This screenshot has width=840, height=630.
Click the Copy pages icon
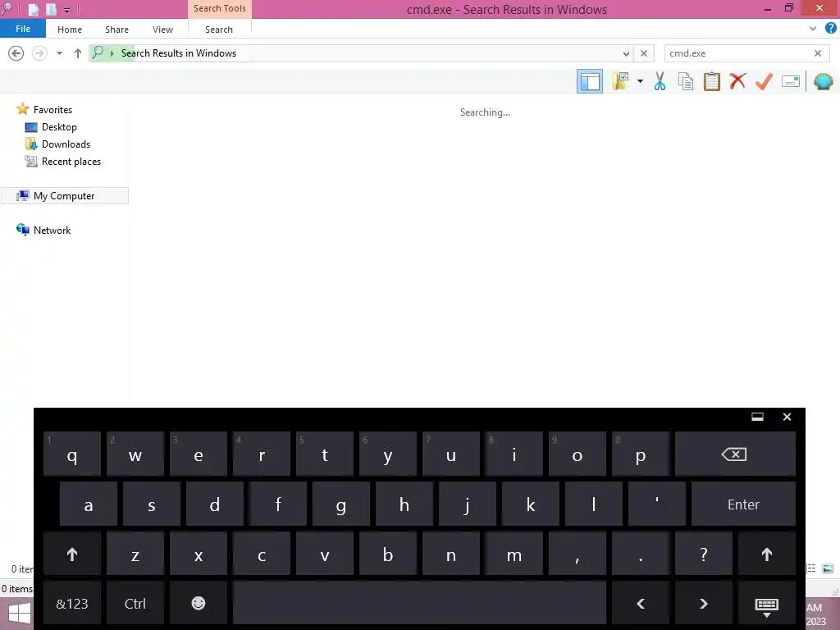(685, 81)
